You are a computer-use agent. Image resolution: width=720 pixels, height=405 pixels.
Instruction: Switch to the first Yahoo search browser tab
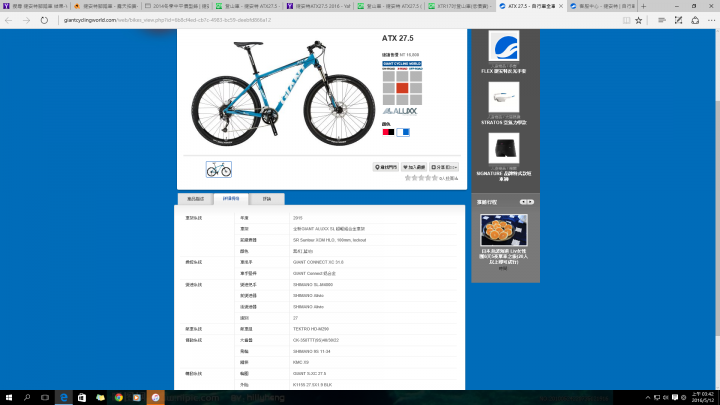point(35,6)
